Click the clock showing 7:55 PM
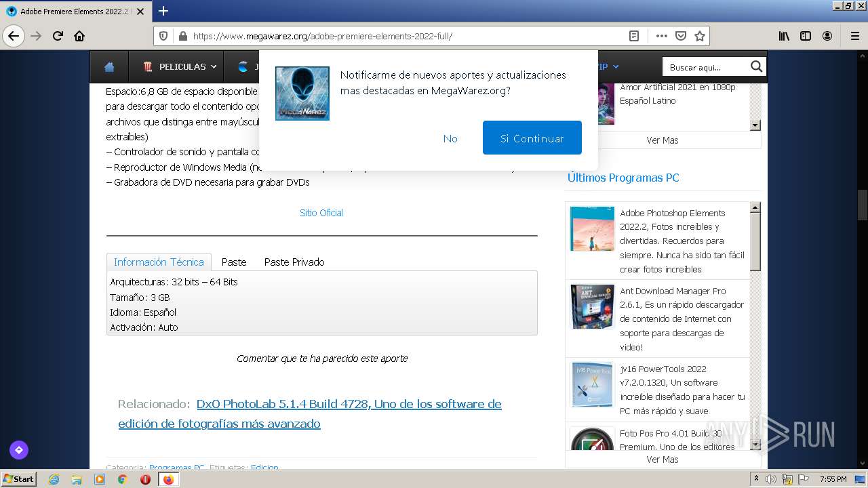This screenshot has width=868, height=488. [833, 479]
